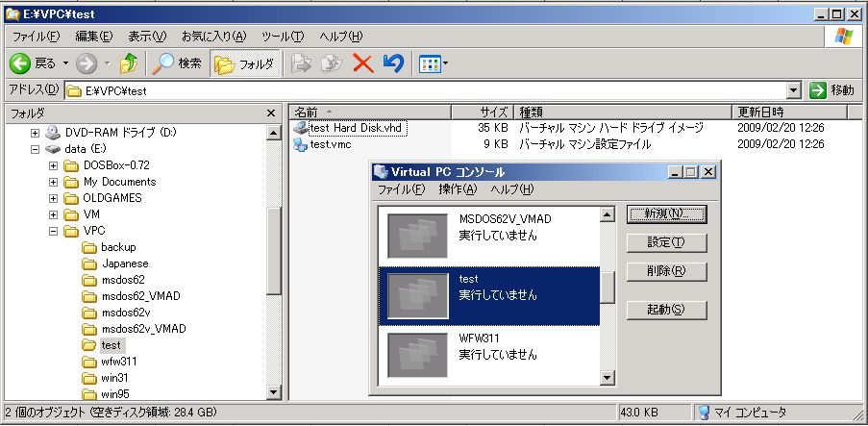This screenshot has width=868, height=426.
Task: Collapse the VPC folder node
Action: click(53, 231)
